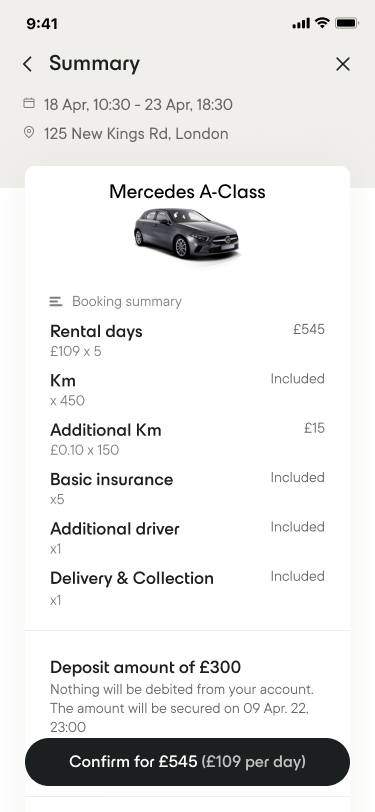This screenshot has height=812, width=375.
Task: Change address 125 New Kings Rd, London
Action: (136, 134)
